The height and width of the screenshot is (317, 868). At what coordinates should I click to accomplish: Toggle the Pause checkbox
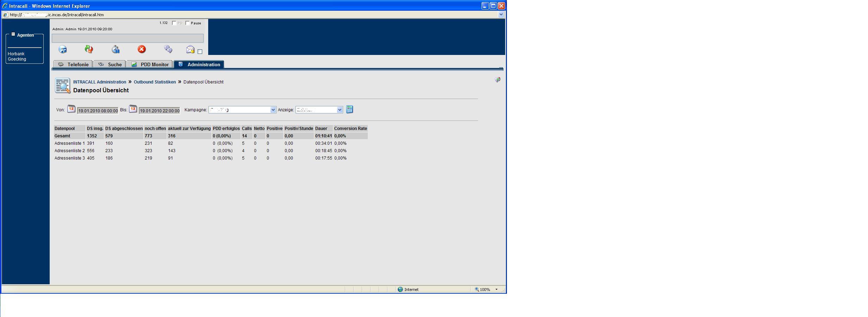coord(187,23)
